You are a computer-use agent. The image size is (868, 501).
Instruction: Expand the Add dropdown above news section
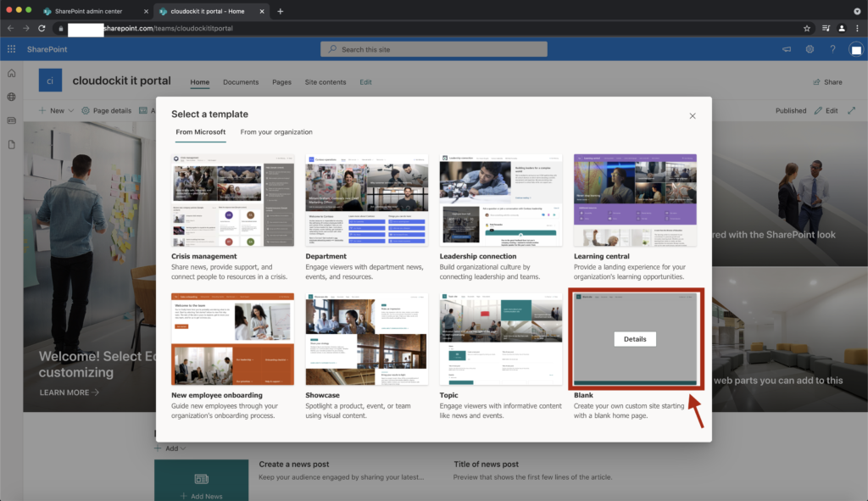tap(170, 448)
